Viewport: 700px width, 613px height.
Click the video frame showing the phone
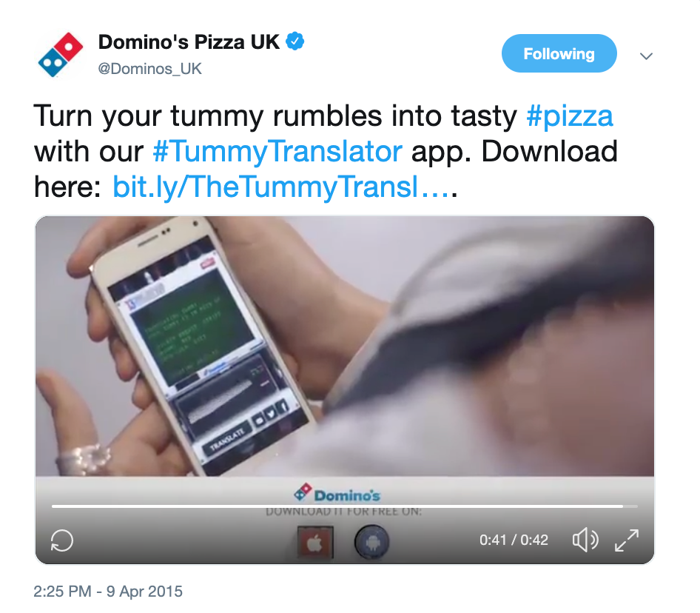345,346
